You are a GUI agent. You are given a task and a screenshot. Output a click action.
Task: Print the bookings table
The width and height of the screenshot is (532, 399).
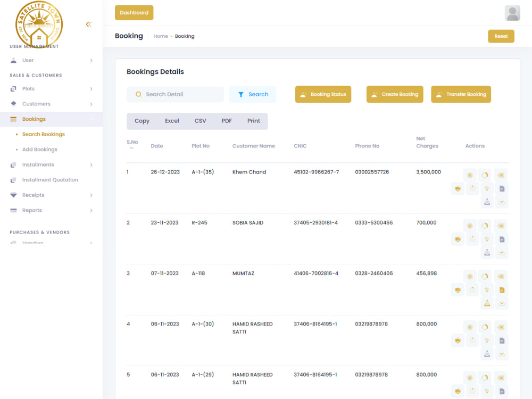coord(253,121)
